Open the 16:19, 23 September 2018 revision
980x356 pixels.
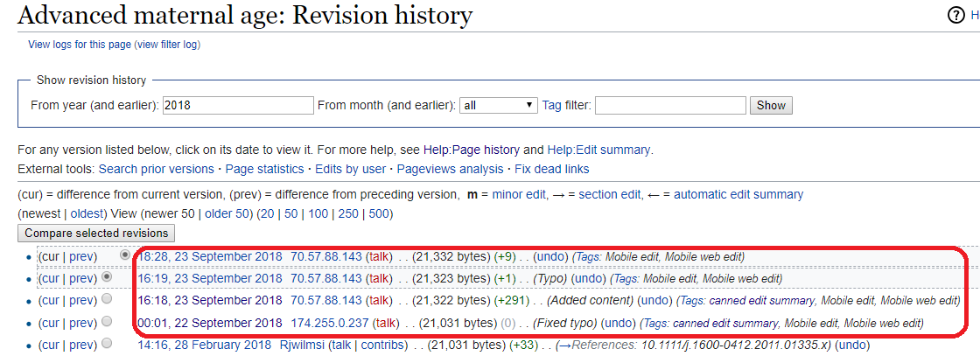point(211,278)
